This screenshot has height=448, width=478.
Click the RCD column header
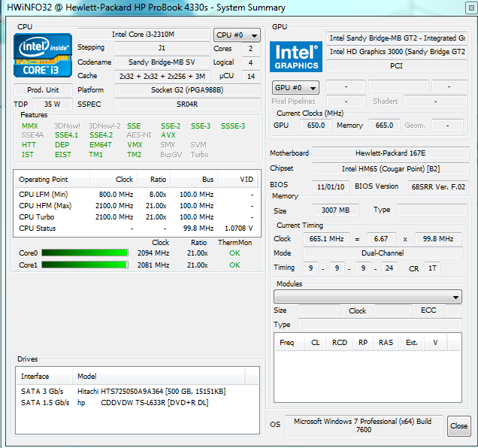(339, 343)
